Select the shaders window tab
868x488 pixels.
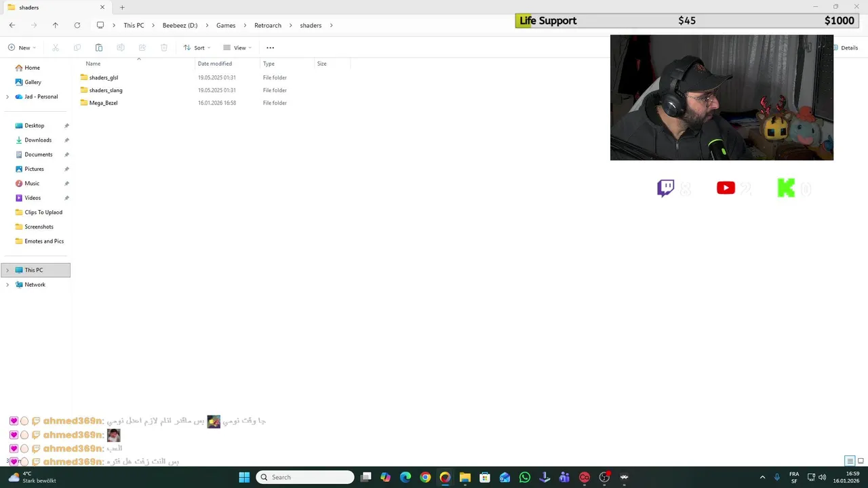click(x=56, y=7)
